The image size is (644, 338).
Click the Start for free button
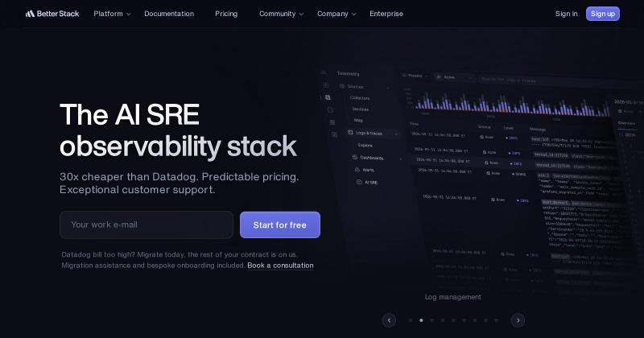(279, 225)
